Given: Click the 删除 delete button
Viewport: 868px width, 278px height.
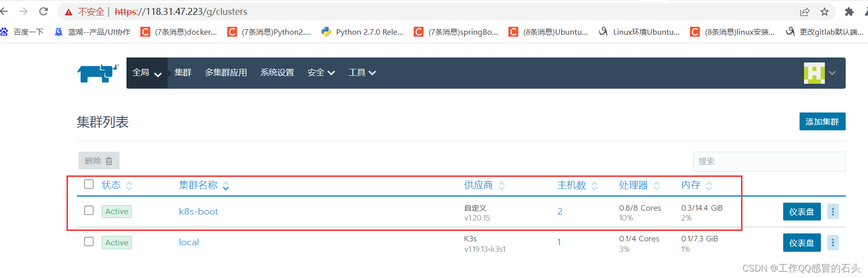Looking at the screenshot, I should tap(99, 161).
